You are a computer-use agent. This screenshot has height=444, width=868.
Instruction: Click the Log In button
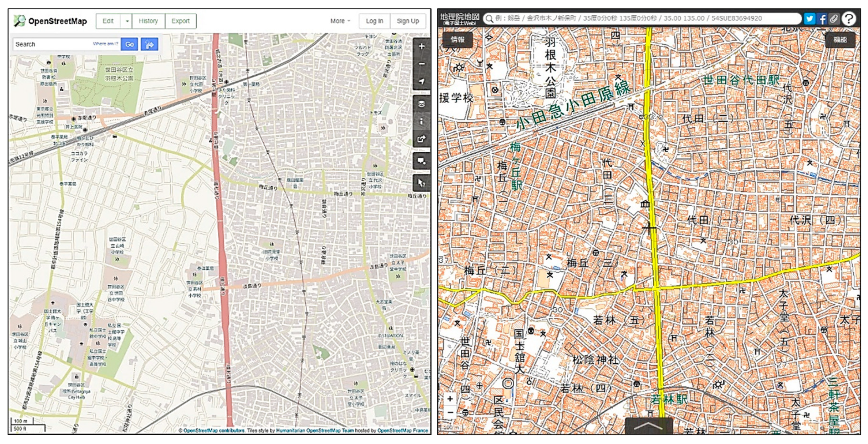(374, 21)
